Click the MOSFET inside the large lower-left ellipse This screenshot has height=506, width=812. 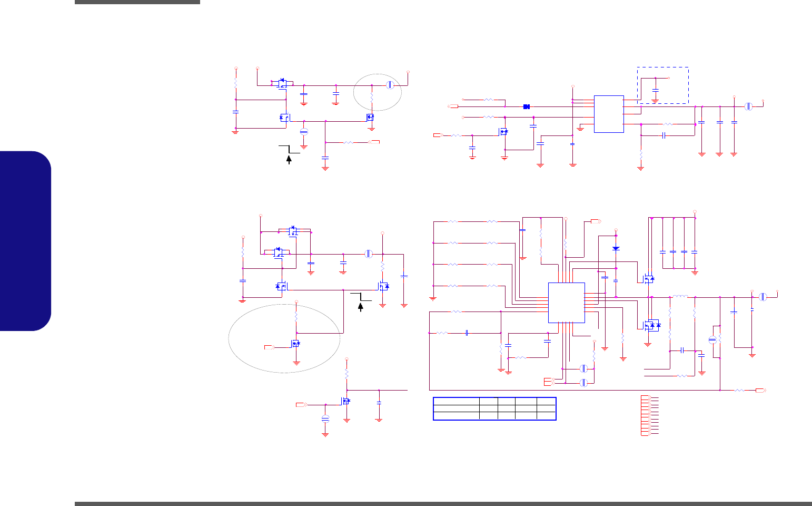click(296, 343)
